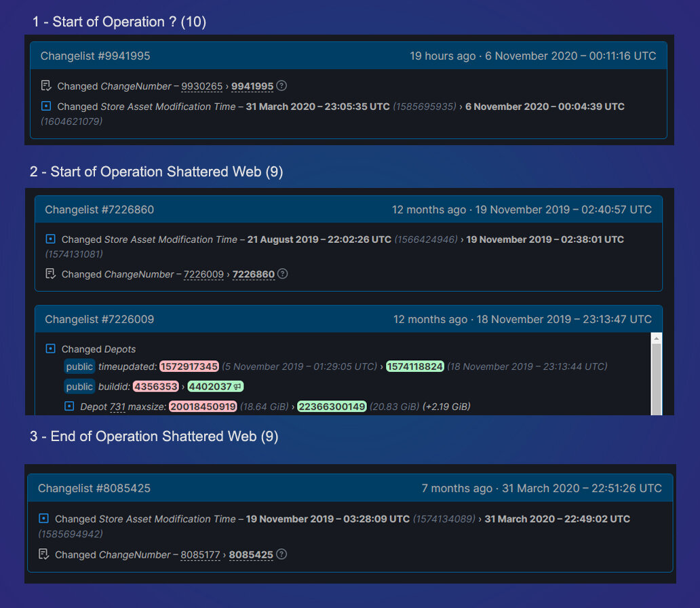700x608 pixels.
Task: Click timestamp 19 November 2019 – 02:40:57 UTC
Action: pos(564,210)
